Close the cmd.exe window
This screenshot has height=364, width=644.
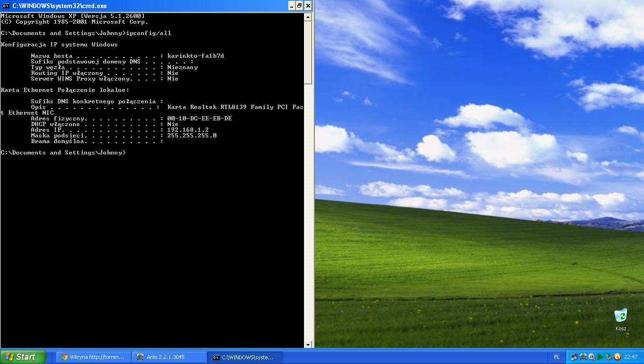[308, 6]
